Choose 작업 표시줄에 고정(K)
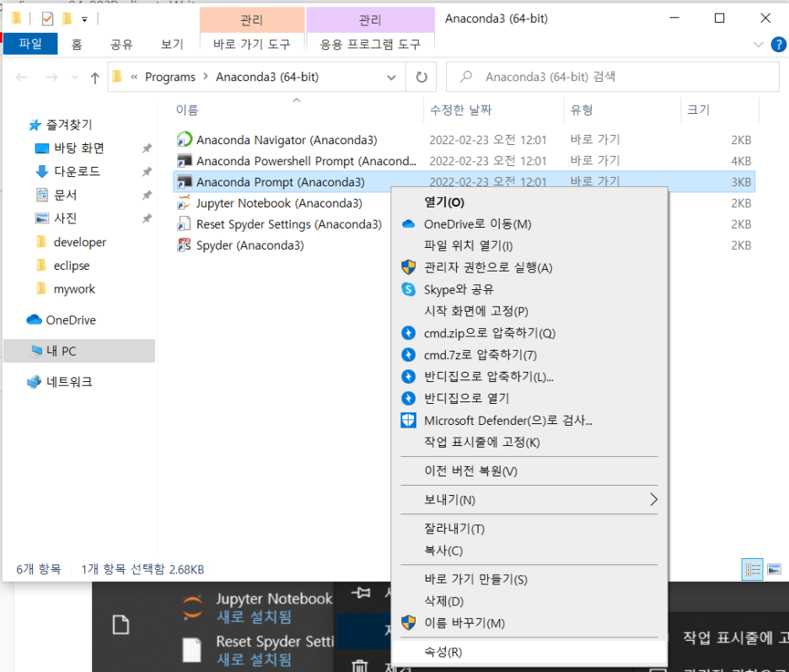 click(529, 442)
